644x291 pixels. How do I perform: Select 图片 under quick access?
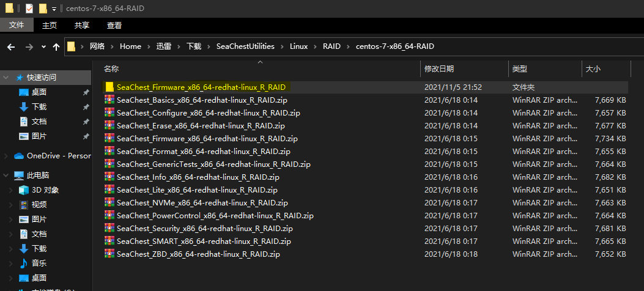click(39, 136)
